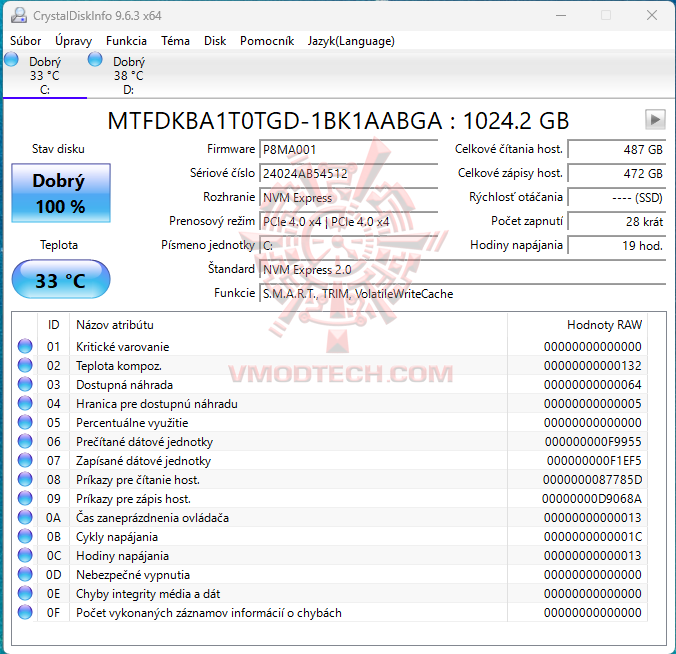Click the status orb of Teplota kompoz. row
The height and width of the screenshot is (654, 676).
[x=25, y=365]
